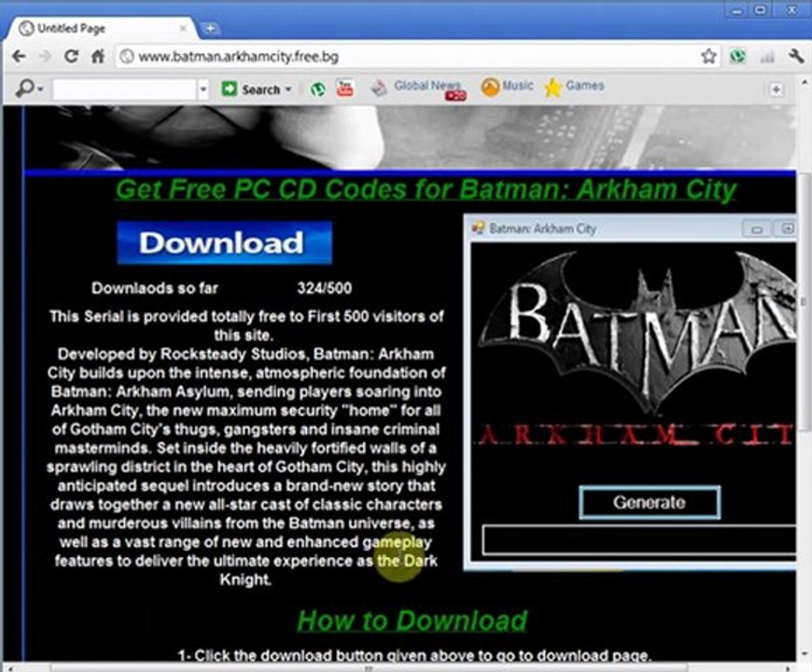Viewport: 812px width, 672px height.
Task: Close the Untitled Page tab
Action: [183, 29]
